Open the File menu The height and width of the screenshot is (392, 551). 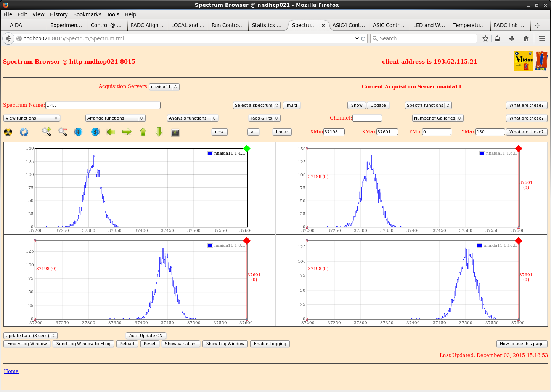8,14
